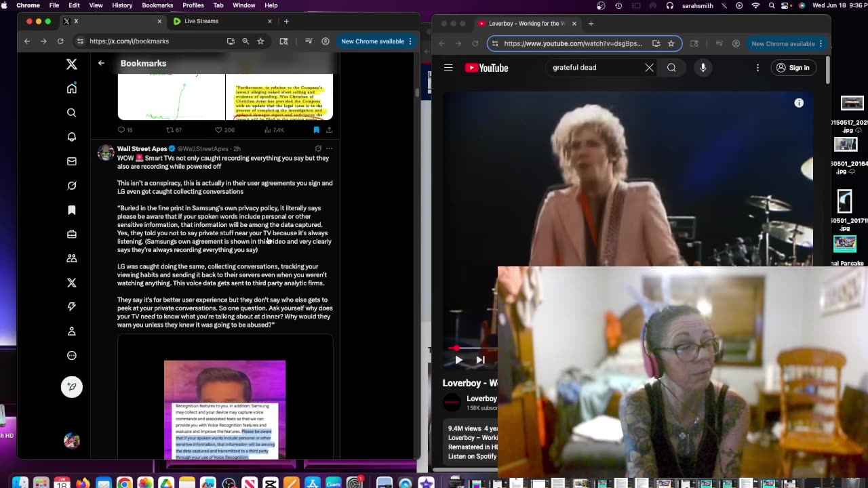This screenshot has width=868, height=488.
Task: Open the Bookmarks menu in menu bar
Action: point(157,5)
